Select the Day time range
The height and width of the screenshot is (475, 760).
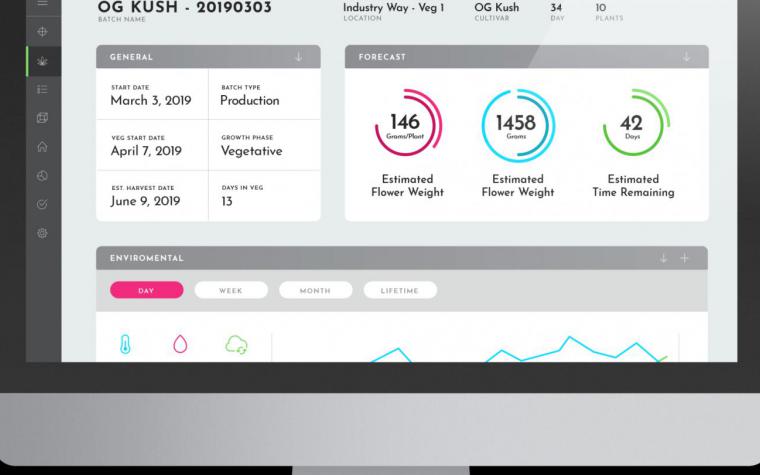pyautogui.click(x=147, y=290)
